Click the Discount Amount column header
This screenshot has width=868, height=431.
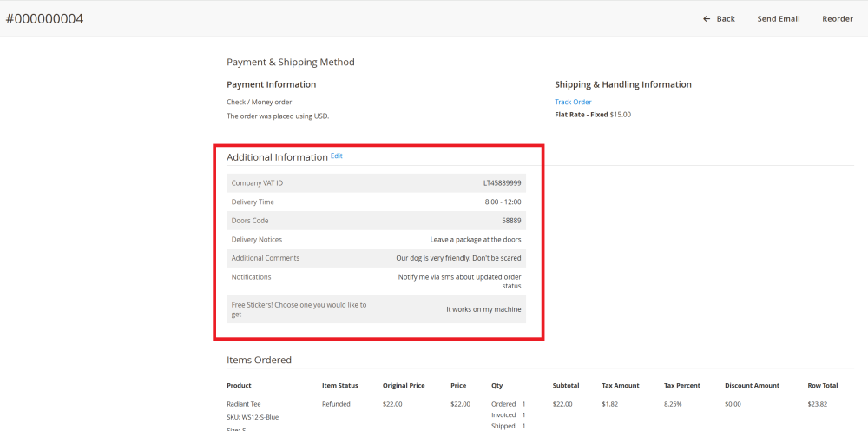[752, 386]
